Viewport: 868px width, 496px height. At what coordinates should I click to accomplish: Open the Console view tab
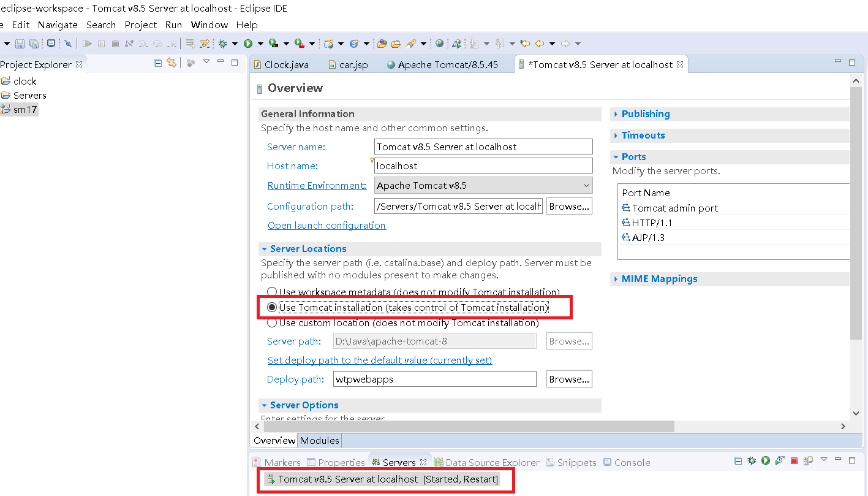click(627, 462)
